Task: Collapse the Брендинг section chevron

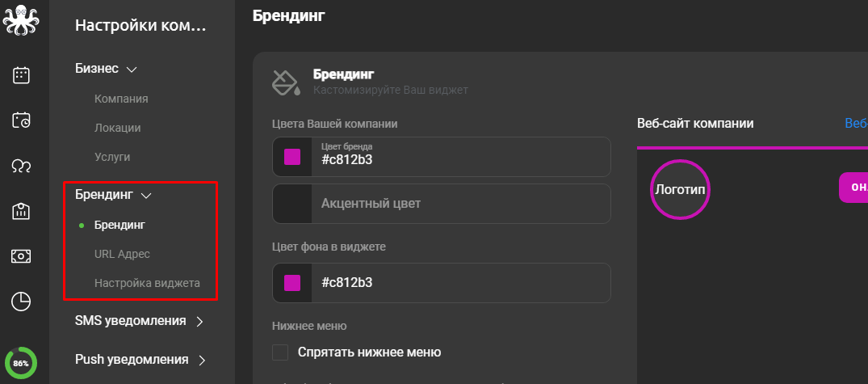Action: 146,195
